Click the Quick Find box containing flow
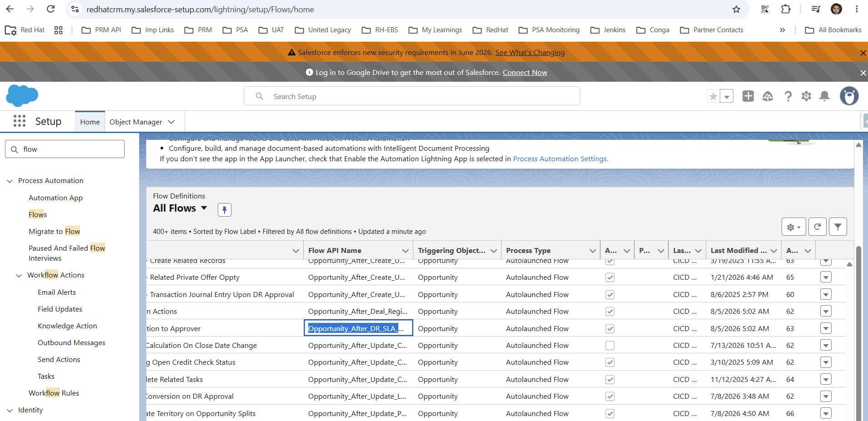Viewport: 868px width, 421px height. (x=65, y=149)
